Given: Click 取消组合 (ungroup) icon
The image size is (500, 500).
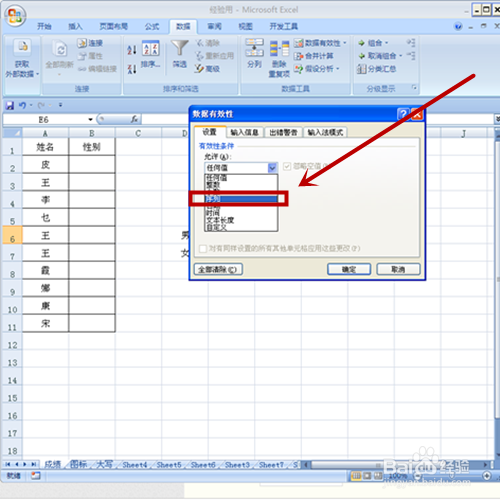Looking at the screenshot, I should 362,56.
